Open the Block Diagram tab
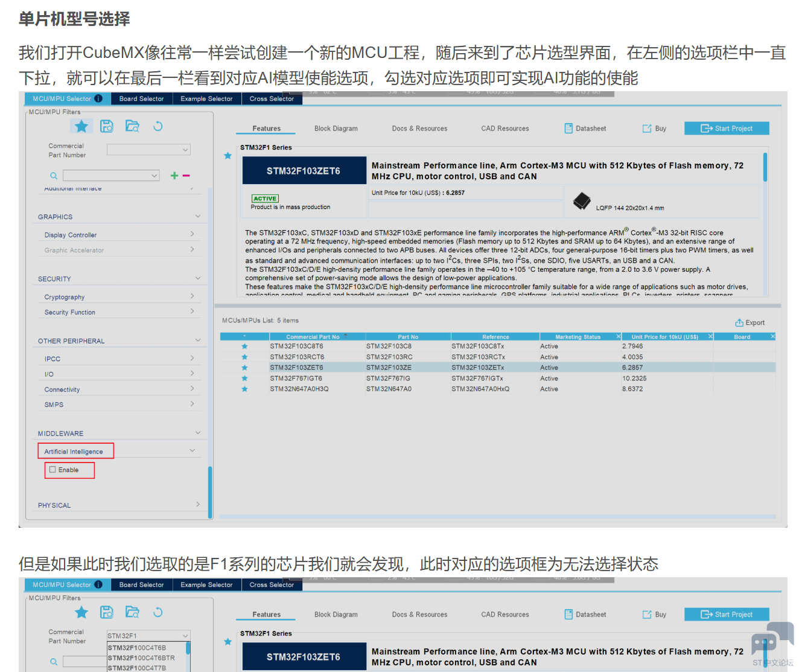 tap(336, 129)
